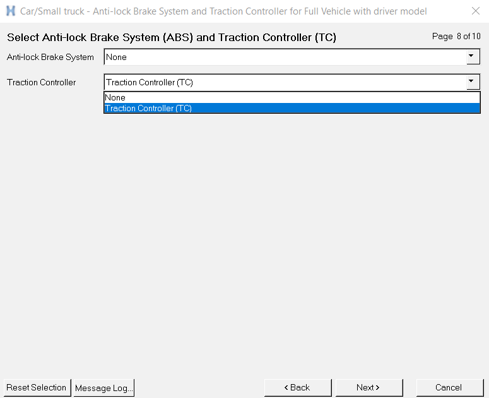Image resolution: width=489 pixels, height=398 pixels.
Task: Click the Traction Controller label
Action: 41,82
